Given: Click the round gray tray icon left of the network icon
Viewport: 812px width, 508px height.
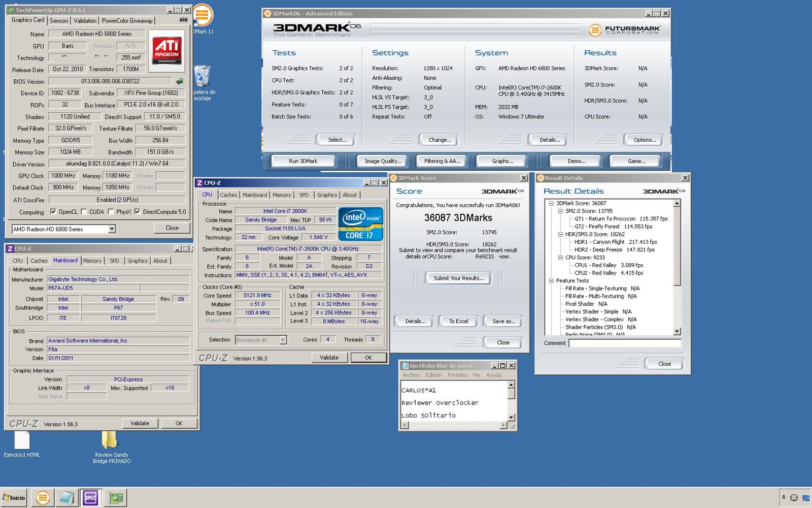Looking at the screenshot, I should pyautogui.click(x=794, y=498).
